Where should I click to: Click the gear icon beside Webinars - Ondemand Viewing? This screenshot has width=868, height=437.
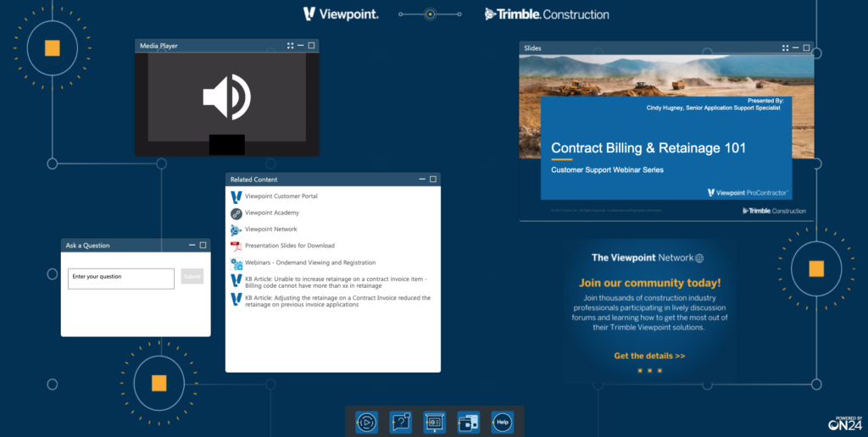pyautogui.click(x=236, y=263)
